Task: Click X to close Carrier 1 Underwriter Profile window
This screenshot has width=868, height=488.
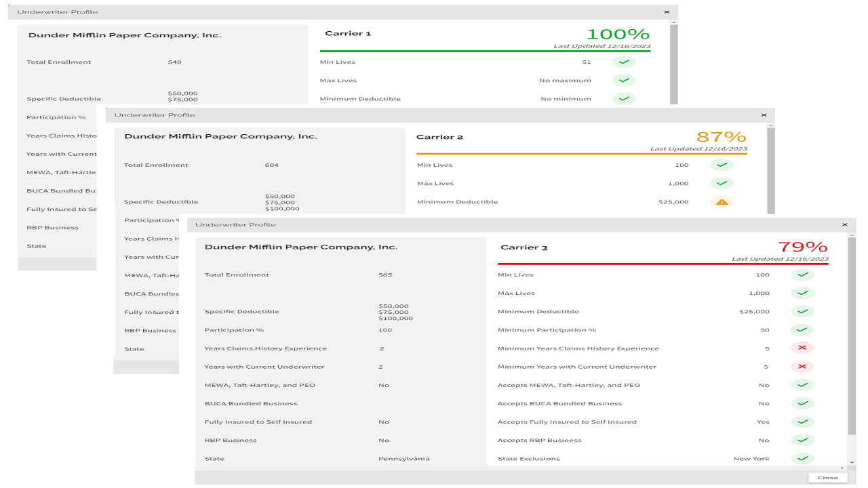Action: click(667, 12)
